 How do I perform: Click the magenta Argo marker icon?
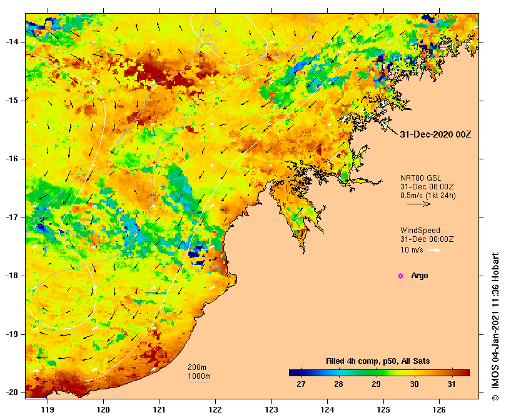click(400, 276)
